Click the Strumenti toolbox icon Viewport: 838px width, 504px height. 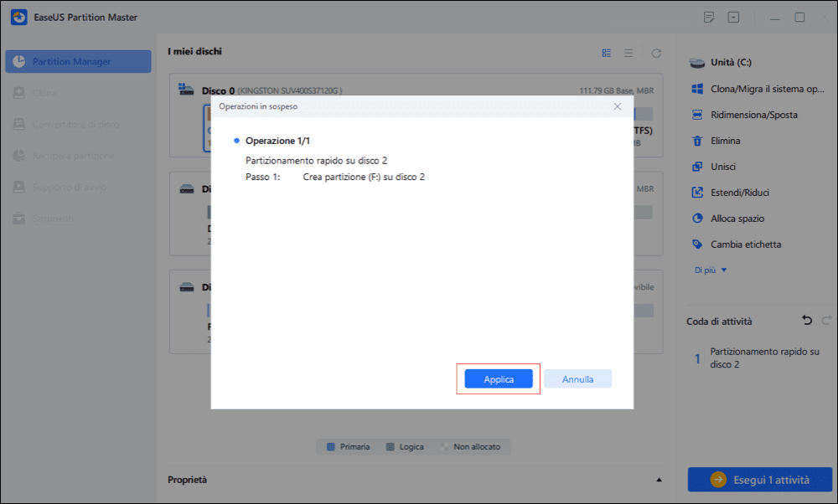[x=19, y=219]
